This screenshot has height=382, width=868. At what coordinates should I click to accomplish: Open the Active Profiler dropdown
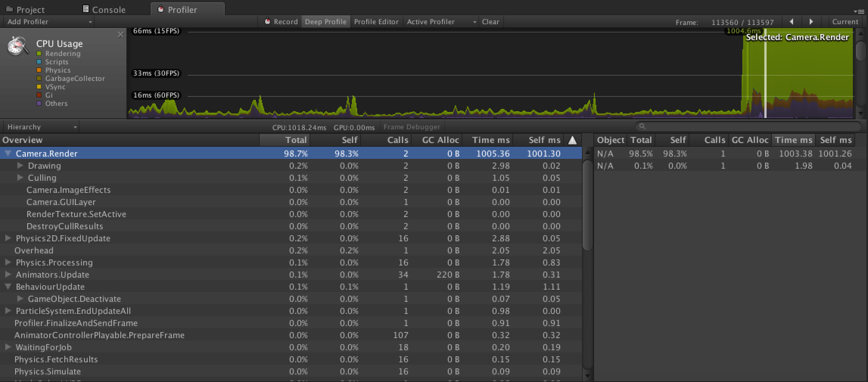[441, 22]
